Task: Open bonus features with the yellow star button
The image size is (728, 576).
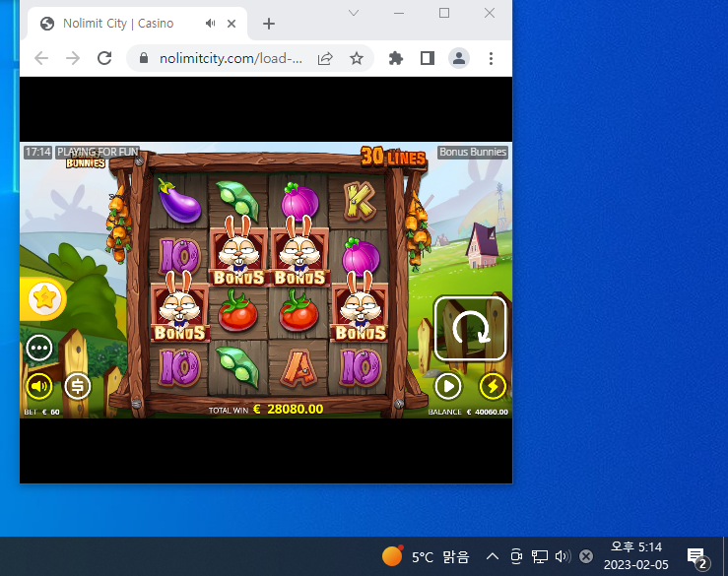Action: (x=44, y=298)
